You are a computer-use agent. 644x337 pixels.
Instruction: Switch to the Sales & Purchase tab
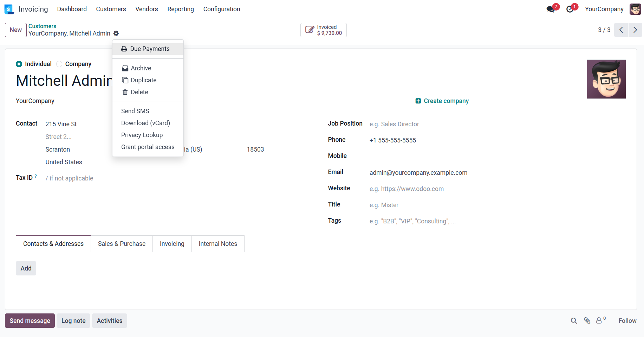(122, 244)
